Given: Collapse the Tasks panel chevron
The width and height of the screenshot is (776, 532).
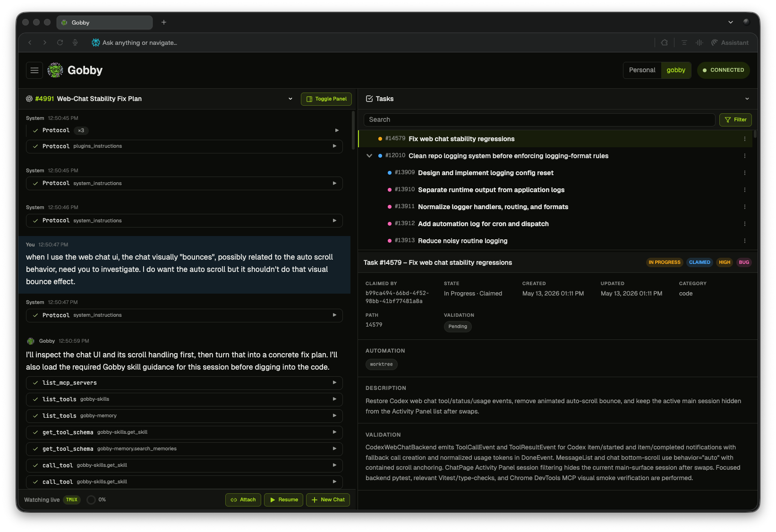Looking at the screenshot, I should coord(747,99).
